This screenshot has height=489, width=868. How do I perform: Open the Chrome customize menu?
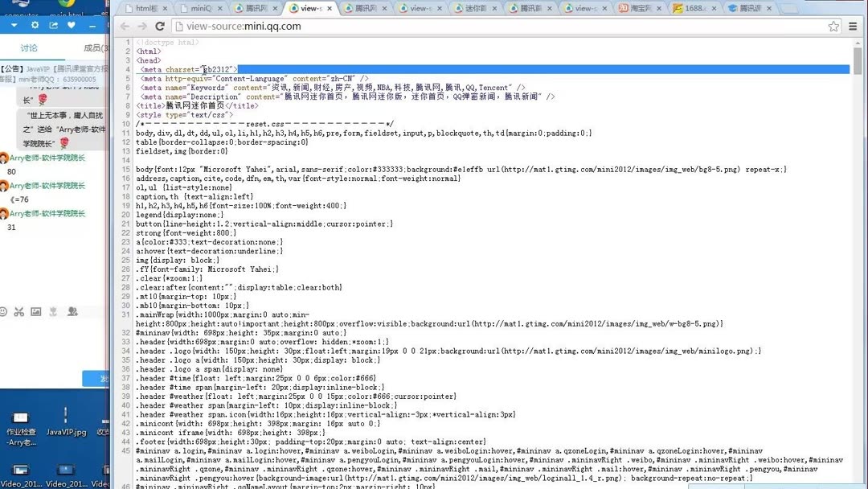click(x=853, y=26)
